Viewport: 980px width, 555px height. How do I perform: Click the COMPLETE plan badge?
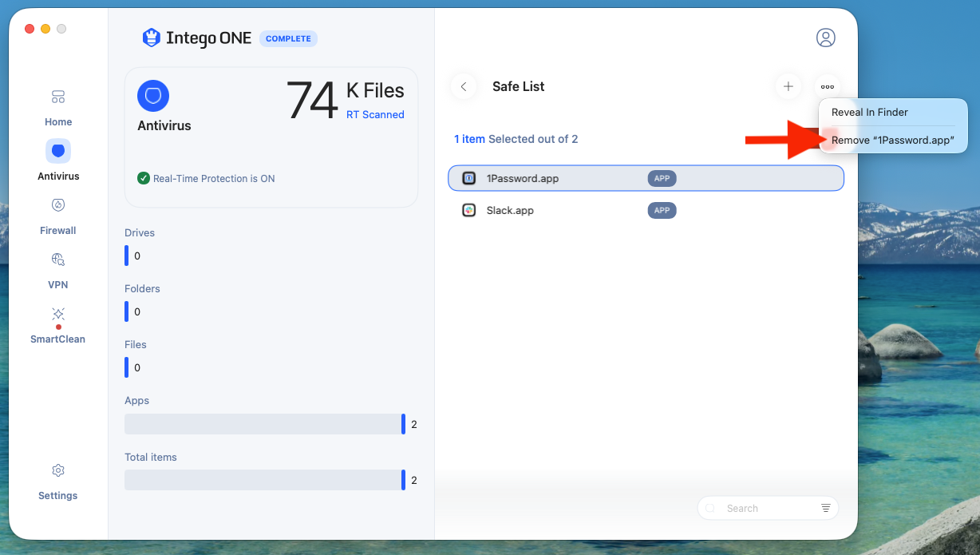click(x=288, y=38)
